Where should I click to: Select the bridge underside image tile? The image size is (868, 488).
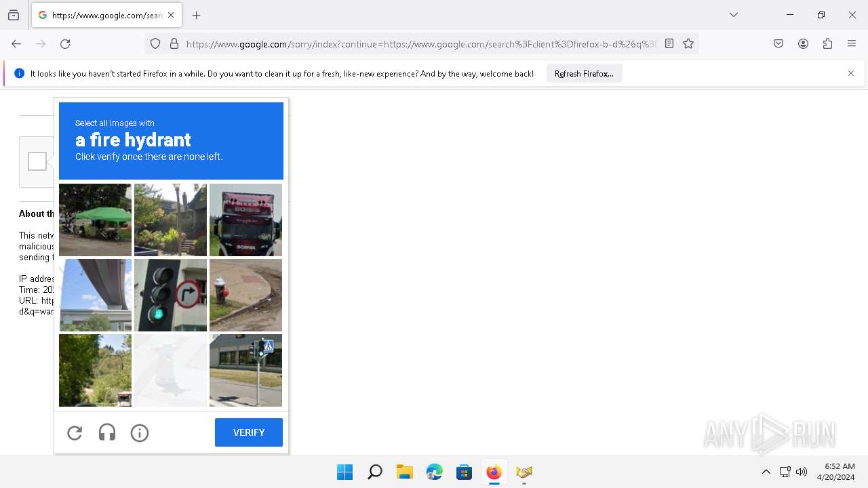click(95, 295)
